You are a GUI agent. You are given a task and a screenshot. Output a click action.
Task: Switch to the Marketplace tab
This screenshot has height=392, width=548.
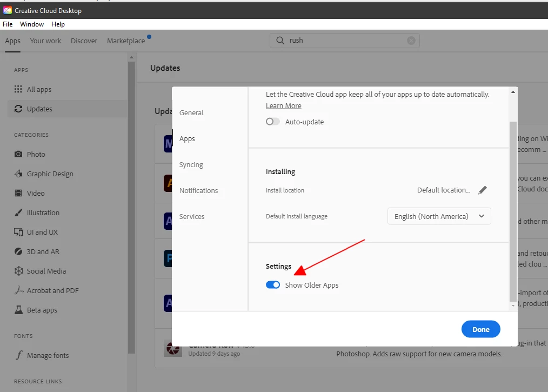[x=126, y=41]
